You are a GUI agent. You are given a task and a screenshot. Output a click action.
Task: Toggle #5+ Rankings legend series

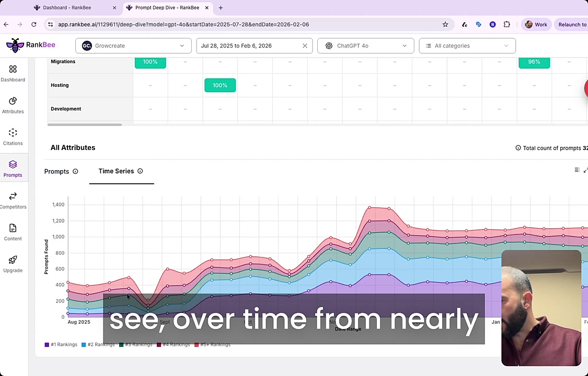212,345
